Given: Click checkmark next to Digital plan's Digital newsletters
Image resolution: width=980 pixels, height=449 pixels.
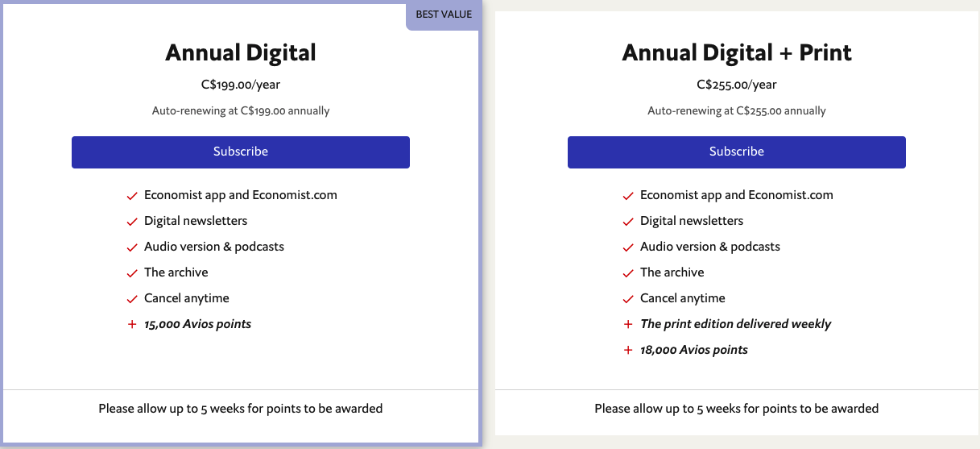Looking at the screenshot, I should [x=132, y=222].
